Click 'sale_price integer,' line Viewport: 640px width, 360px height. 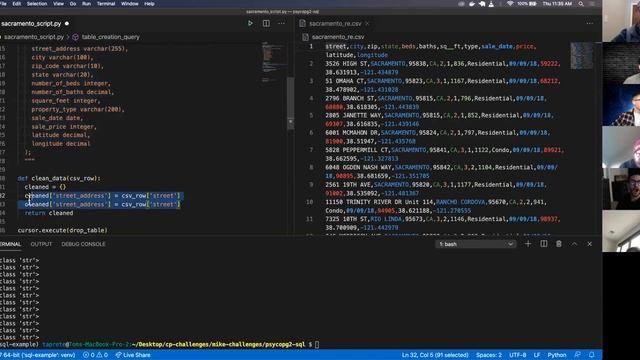coord(64,127)
